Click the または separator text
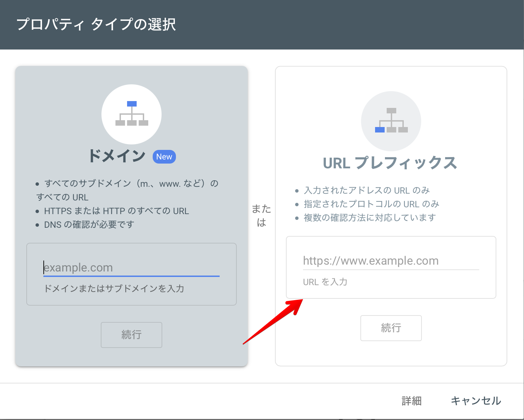Image resolution: width=524 pixels, height=420 pixels. (x=261, y=215)
